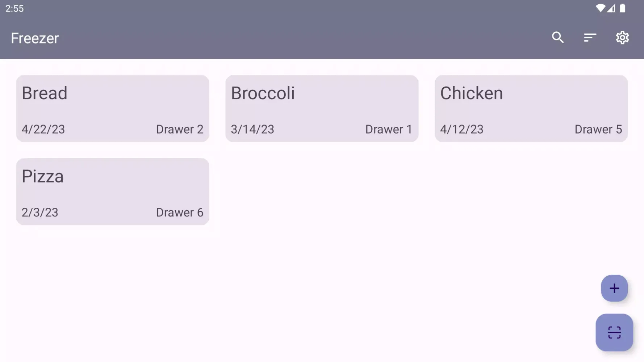Screen dimensions: 644x362
Task: Tap the battery indicator icon
Action: point(622,8)
